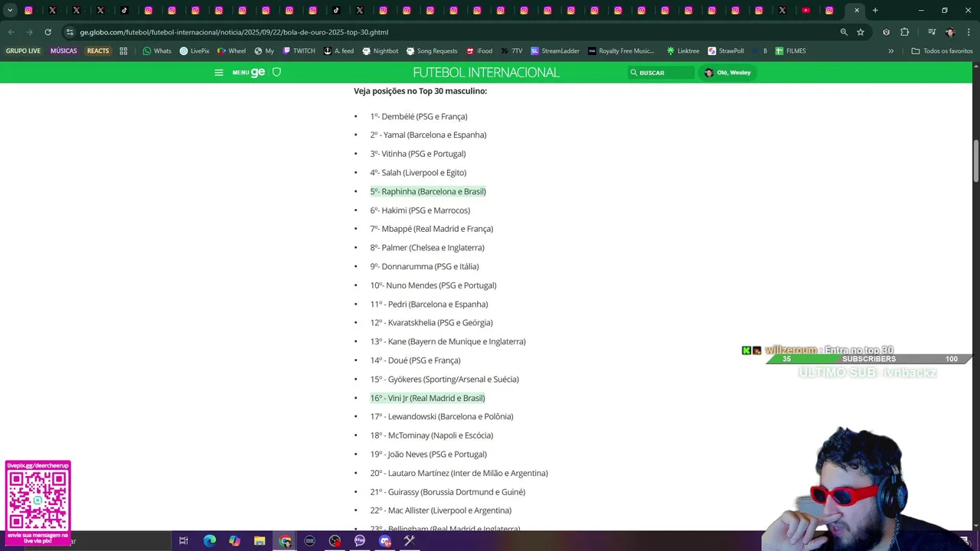The width and height of the screenshot is (980, 551).
Task: Go forward in browser history
Action: 29,32
